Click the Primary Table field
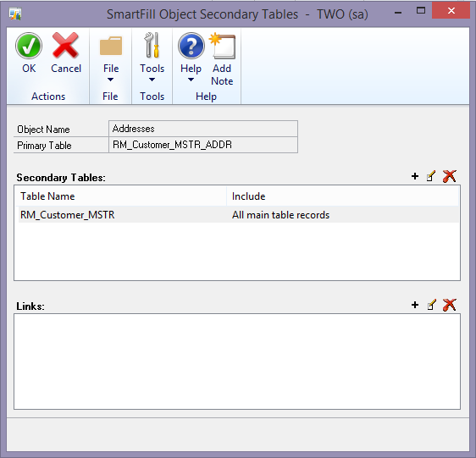Image resolution: width=476 pixels, height=458 pixels. point(203,145)
